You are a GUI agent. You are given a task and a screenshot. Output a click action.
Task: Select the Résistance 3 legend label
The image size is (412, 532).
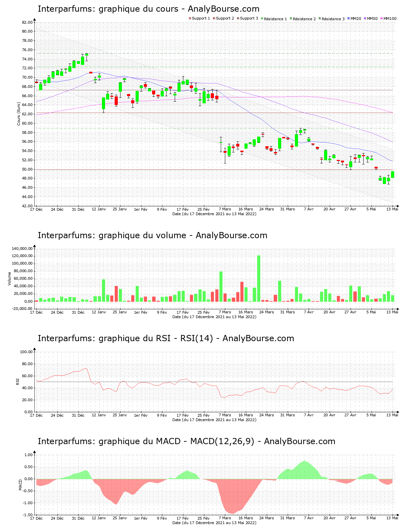click(333, 19)
